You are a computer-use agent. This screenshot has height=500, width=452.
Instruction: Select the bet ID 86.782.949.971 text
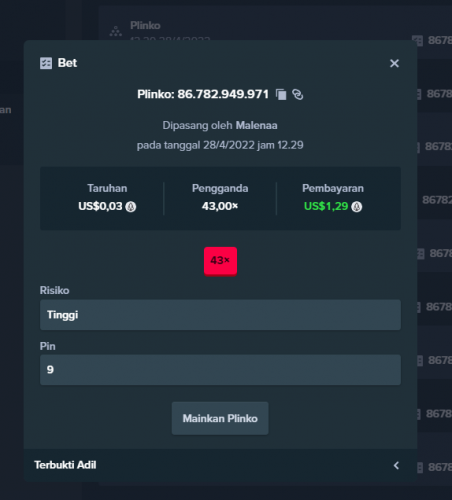pyautogui.click(x=223, y=94)
